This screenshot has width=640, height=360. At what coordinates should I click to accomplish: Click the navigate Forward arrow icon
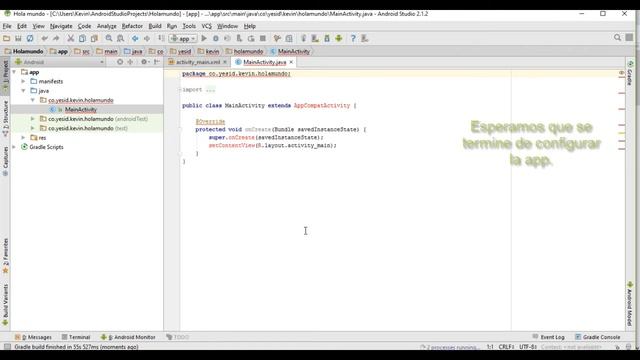147,38
